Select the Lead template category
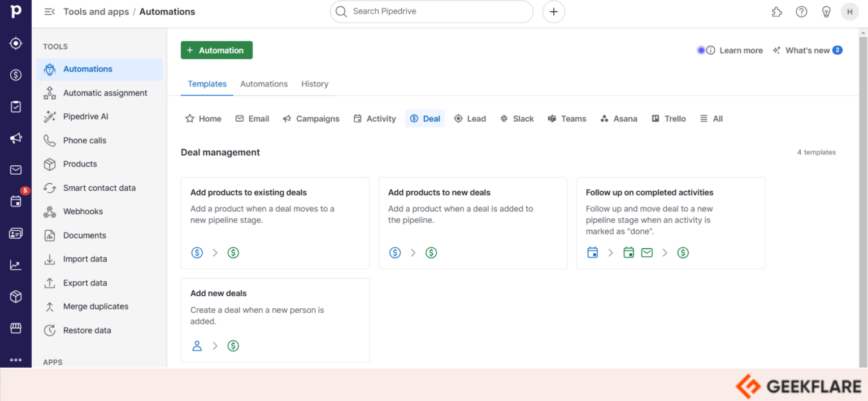 point(470,119)
